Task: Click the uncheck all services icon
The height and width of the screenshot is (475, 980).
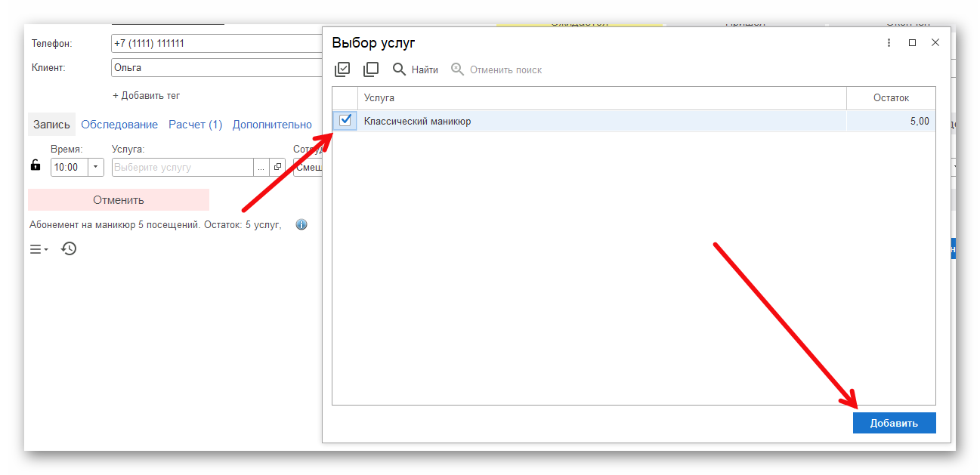Action: click(x=370, y=69)
